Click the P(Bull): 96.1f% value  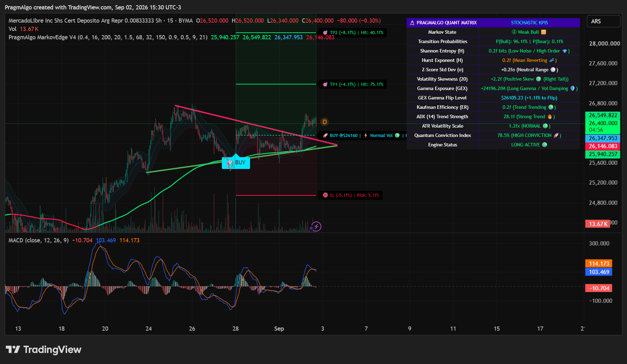(512, 41)
